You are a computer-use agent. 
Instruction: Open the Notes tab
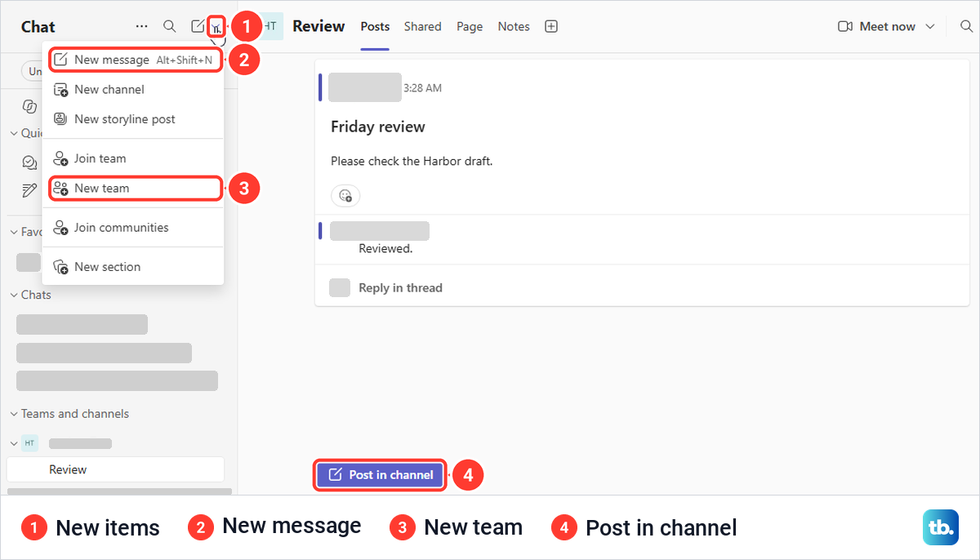click(x=514, y=26)
